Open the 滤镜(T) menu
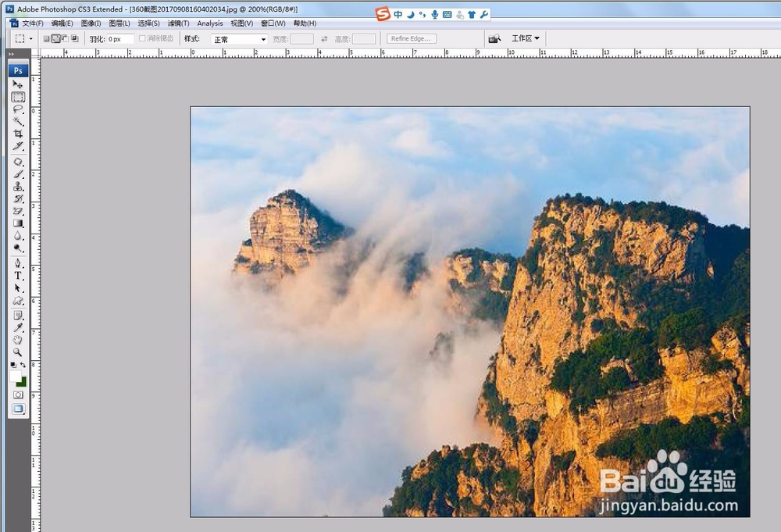Viewport: 781px width, 532px height. click(178, 23)
